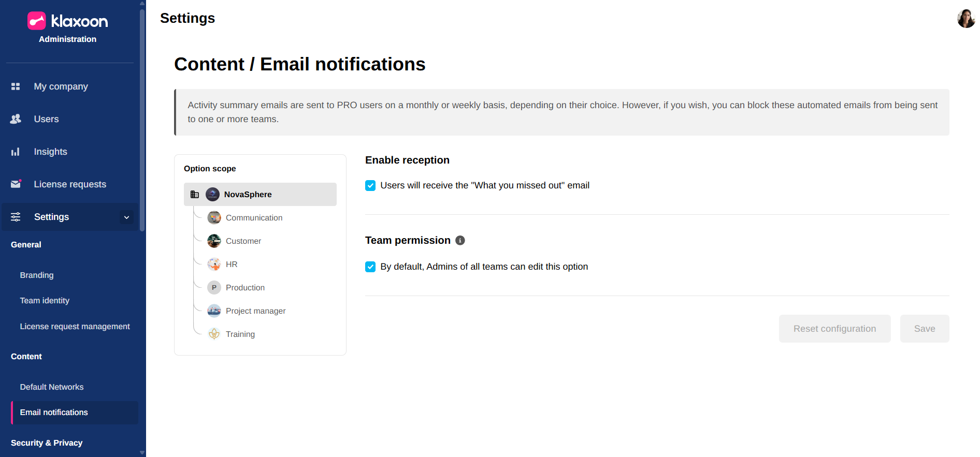
Task: Click the Klaxoon logo icon
Action: click(x=37, y=21)
